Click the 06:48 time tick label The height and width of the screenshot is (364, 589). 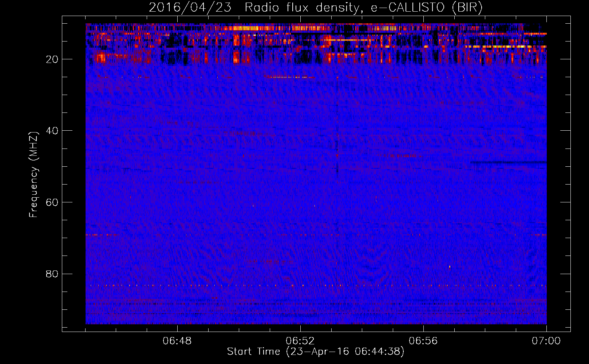click(177, 341)
